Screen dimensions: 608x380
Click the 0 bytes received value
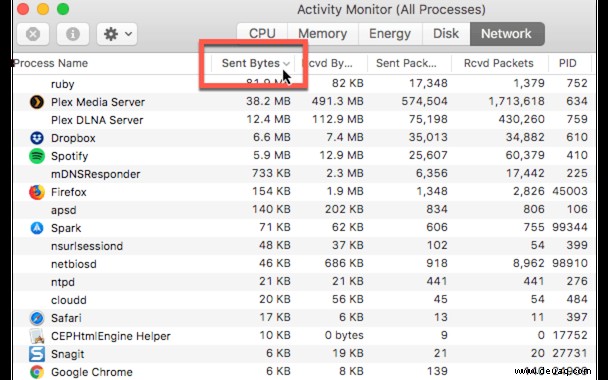point(344,335)
